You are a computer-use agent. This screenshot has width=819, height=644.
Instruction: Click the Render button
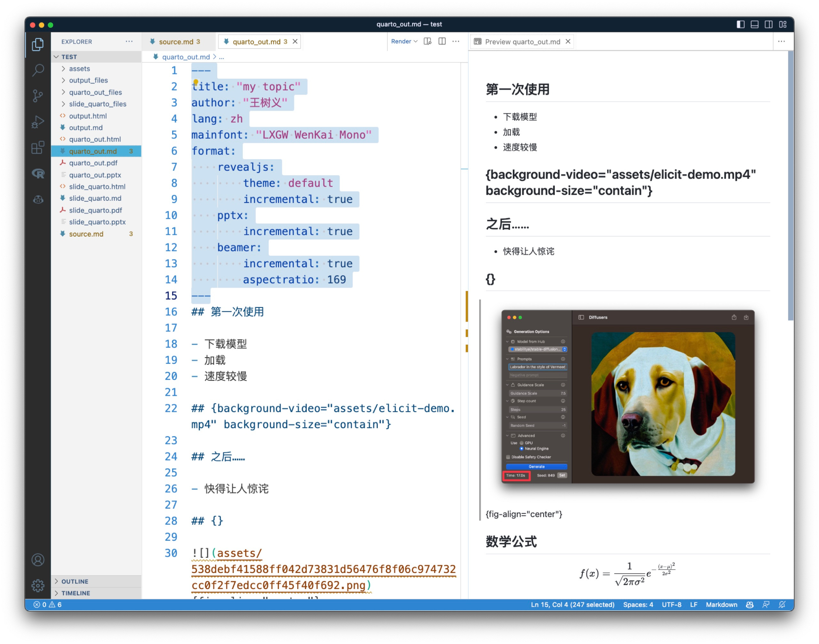pos(401,42)
